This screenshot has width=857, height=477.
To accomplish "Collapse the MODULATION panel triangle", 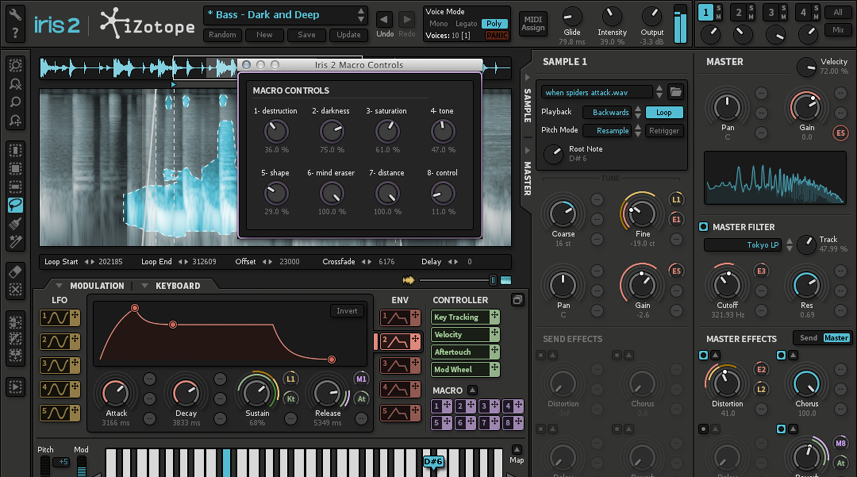I will pos(59,285).
